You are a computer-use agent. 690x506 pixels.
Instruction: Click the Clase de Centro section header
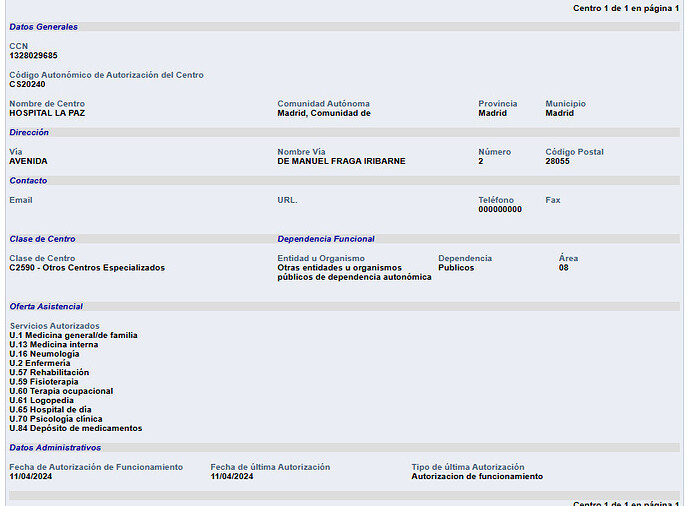click(x=42, y=239)
